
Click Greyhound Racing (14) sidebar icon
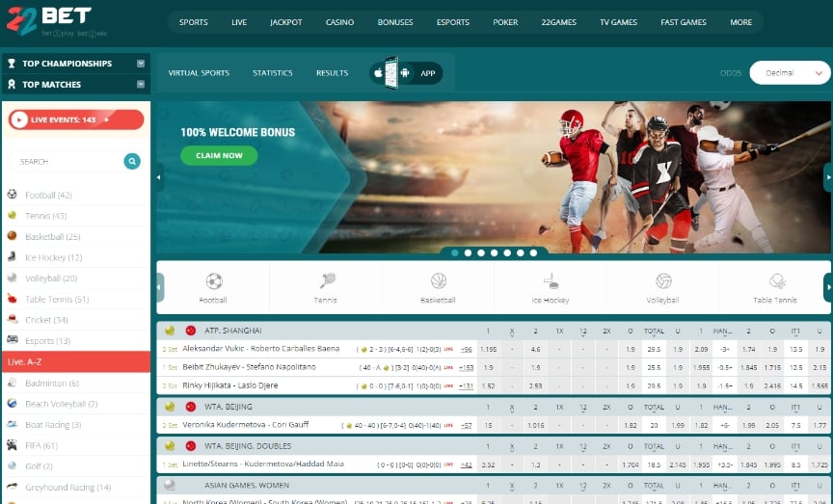click(13, 487)
